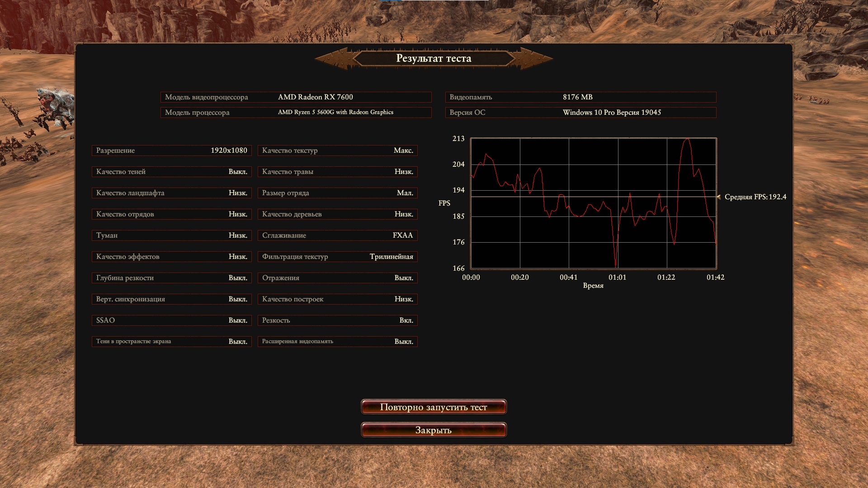Click the average FPS arrow marker
Image resolution: width=868 pixels, height=488 pixels.
[x=719, y=197]
